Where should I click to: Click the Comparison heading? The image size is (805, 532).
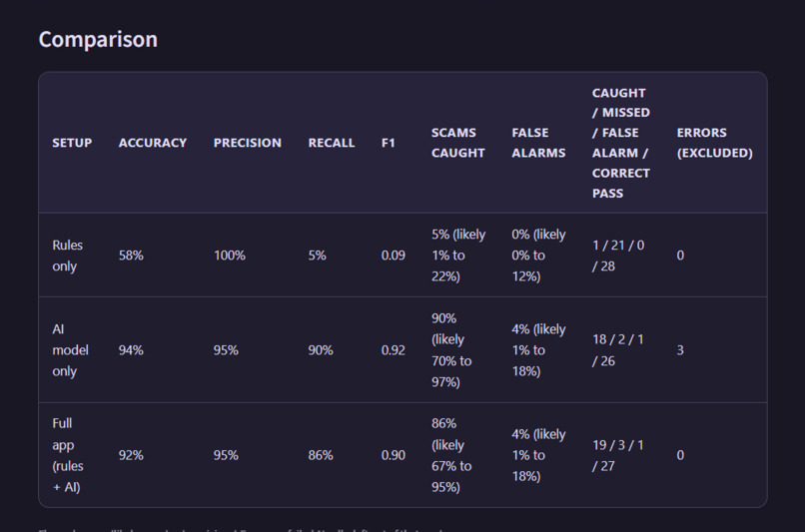pos(98,40)
